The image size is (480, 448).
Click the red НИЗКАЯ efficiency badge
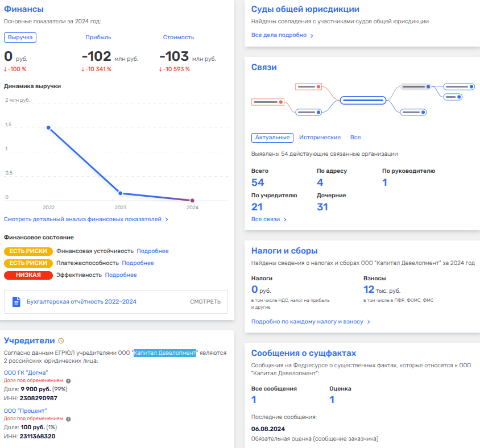click(x=28, y=275)
